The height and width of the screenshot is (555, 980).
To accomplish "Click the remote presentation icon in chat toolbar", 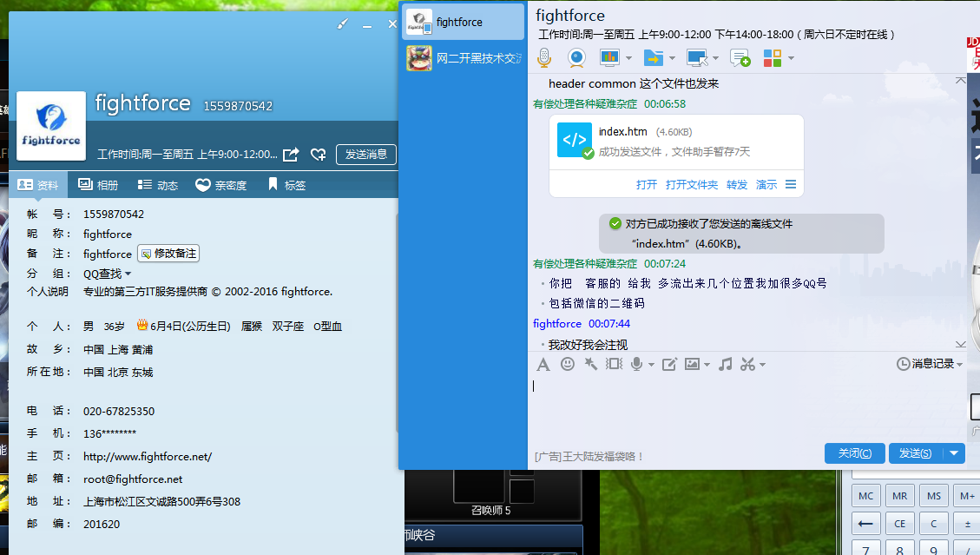I will click(609, 57).
